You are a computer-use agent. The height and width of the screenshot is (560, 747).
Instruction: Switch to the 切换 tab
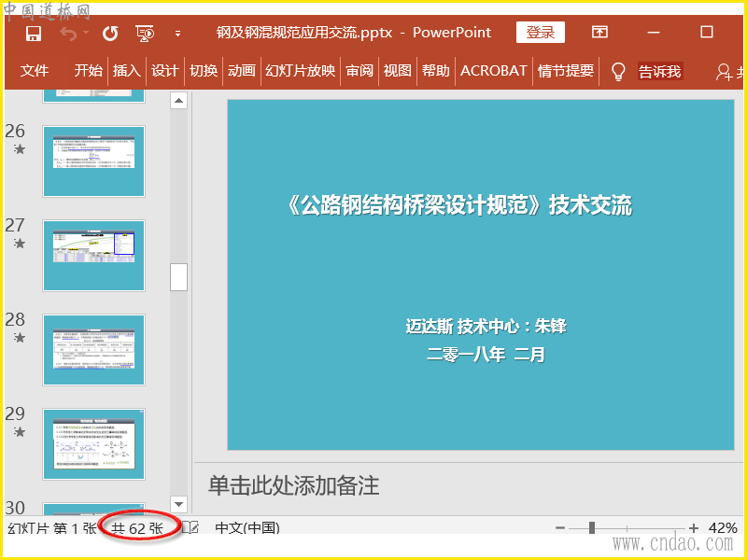point(204,71)
